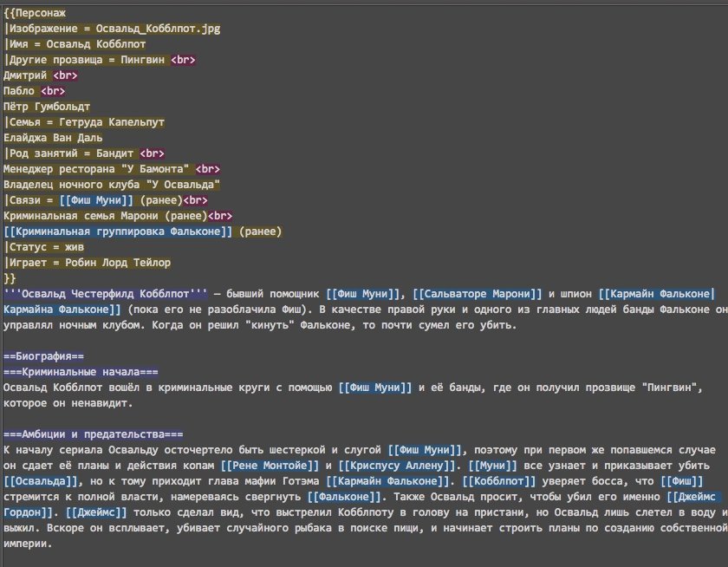Click the text 'Пётр Гумбольдт'

47,107
